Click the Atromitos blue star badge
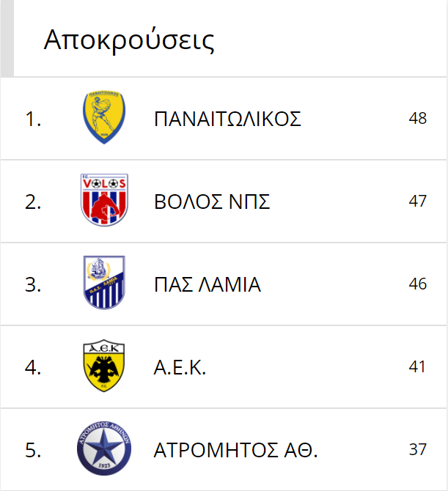 point(104,448)
